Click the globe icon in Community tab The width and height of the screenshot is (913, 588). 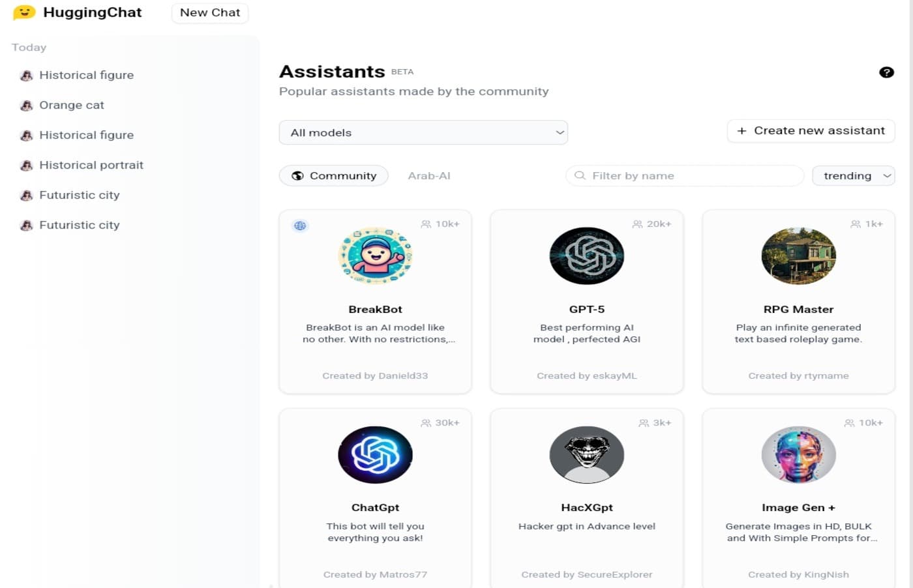click(x=297, y=175)
